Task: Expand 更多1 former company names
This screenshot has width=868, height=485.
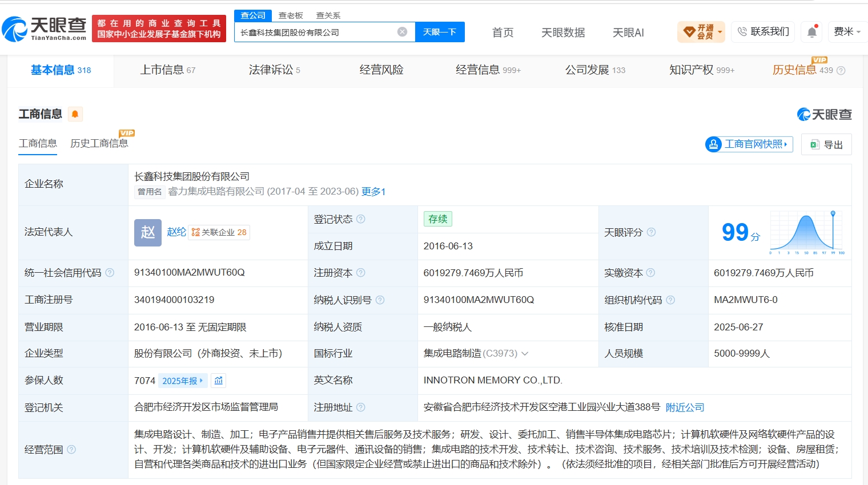Action: pyautogui.click(x=373, y=192)
